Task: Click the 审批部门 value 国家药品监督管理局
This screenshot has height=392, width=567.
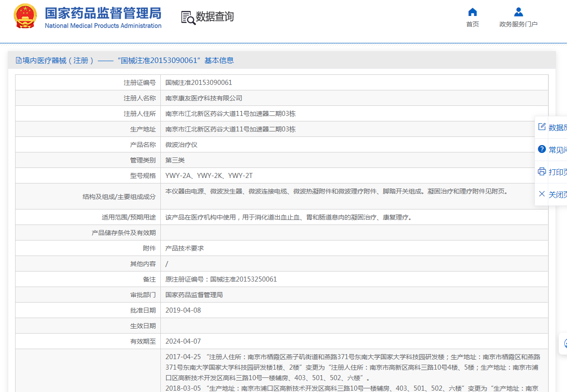Action: pyautogui.click(x=194, y=295)
